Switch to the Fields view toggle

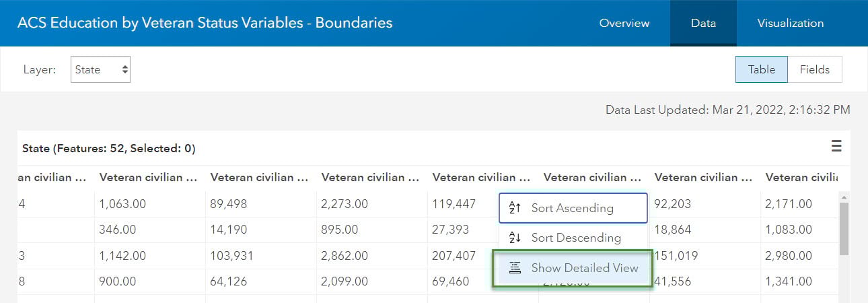click(814, 69)
